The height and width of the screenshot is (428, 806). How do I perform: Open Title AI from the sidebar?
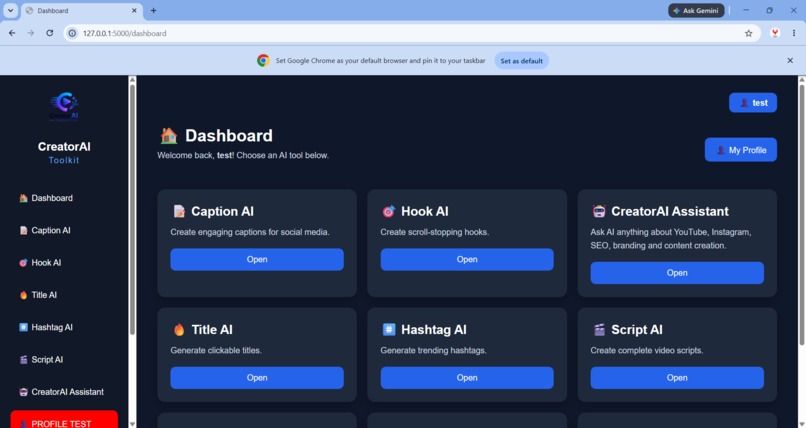click(38, 295)
